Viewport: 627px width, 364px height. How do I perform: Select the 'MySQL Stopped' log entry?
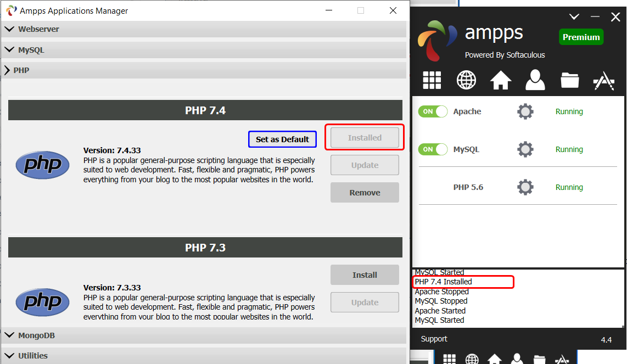point(441,301)
